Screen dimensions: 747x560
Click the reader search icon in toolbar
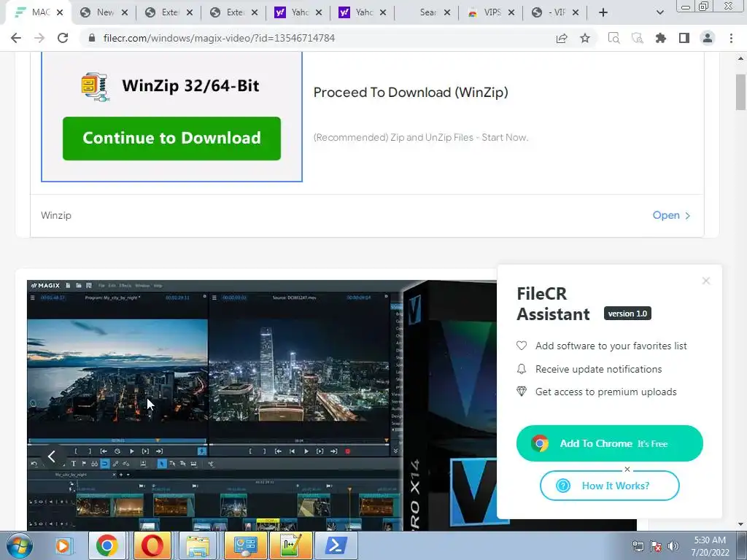(x=614, y=38)
